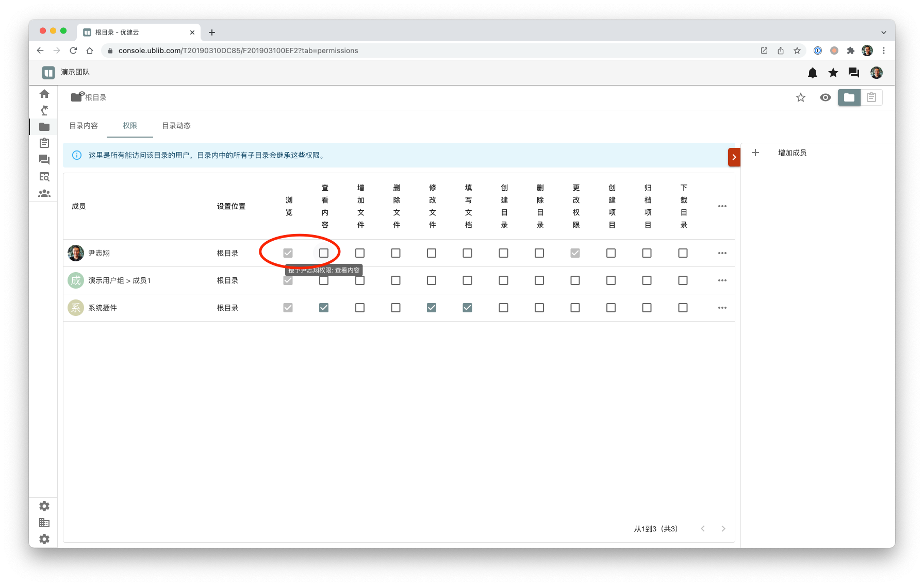This screenshot has height=586, width=924.
Task: Click 增加成员 to add a member
Action: coord(791,153)
